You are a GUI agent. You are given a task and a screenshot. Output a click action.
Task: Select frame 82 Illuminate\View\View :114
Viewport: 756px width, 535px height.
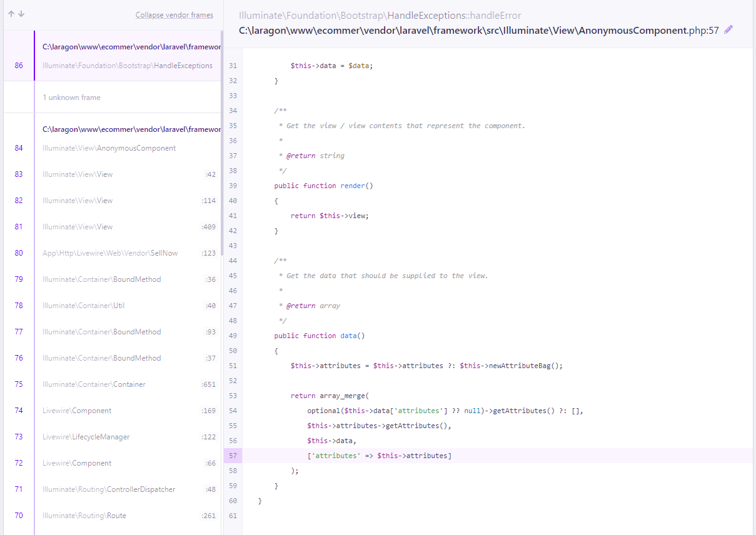click(x=113, y=201)
